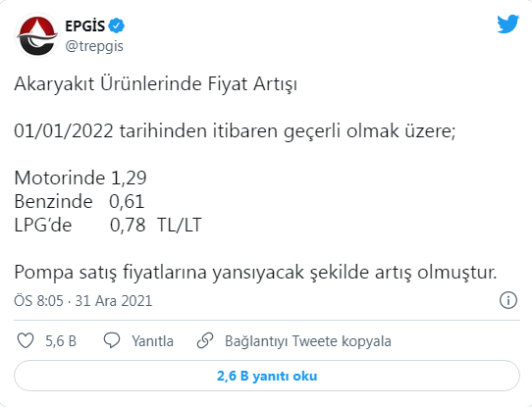The height and width of the screenshot is (407, 532).
Task: Click the blue verified badge
Action: tap(117, 25)
